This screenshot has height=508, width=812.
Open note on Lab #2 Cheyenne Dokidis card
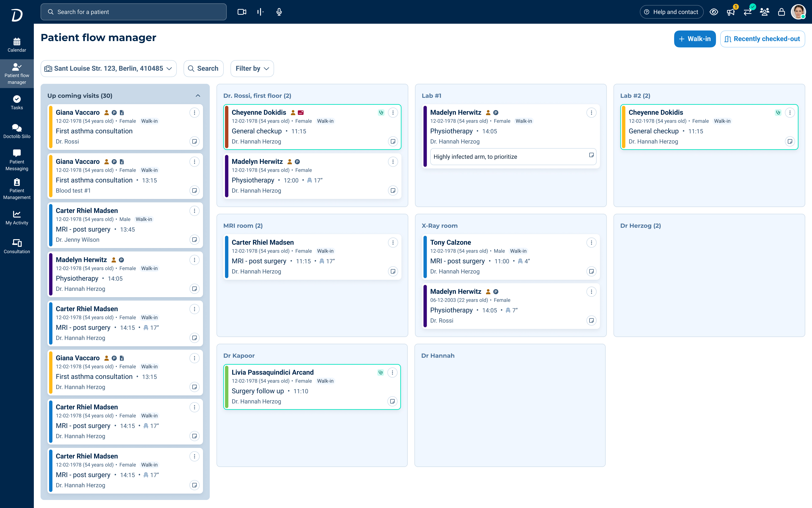790,141
